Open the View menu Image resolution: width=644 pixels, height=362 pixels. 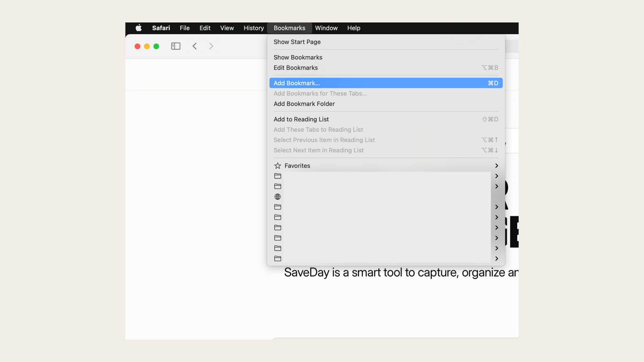pos(227,28)
